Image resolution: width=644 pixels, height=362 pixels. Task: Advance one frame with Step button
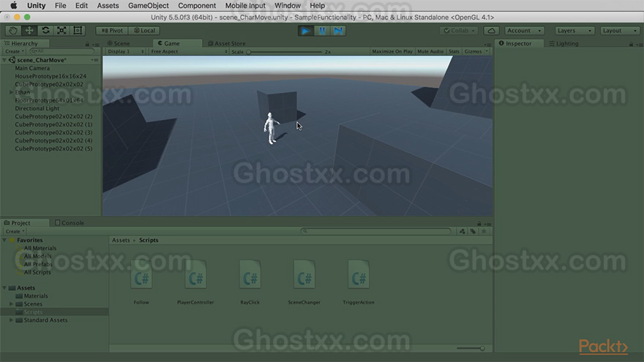pyautogui.click(x=338, y=31)
